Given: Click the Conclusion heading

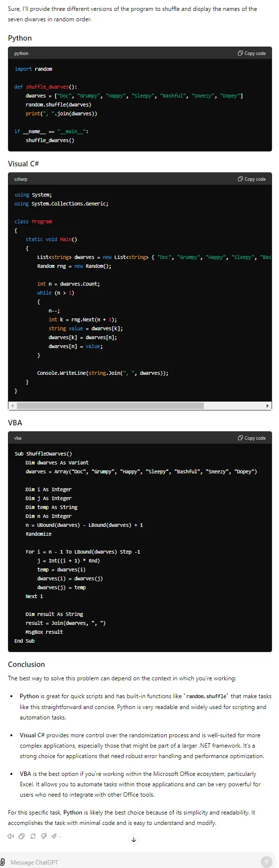Looking at the screenshot, I should tap(26, 664).
